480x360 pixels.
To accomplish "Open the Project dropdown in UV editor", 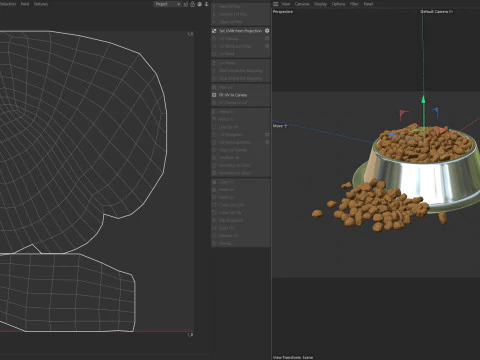I will [x=167, y=4].
